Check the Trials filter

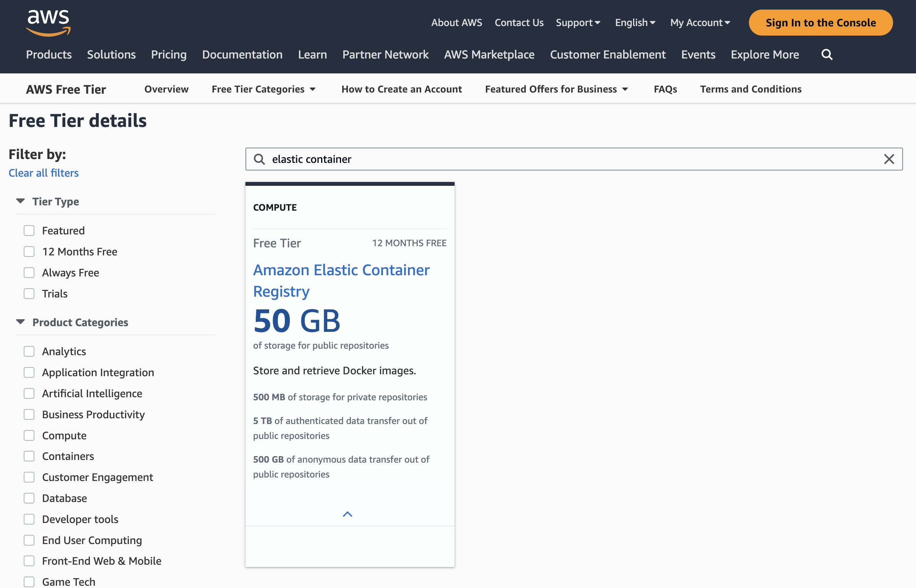pos(29,294)
